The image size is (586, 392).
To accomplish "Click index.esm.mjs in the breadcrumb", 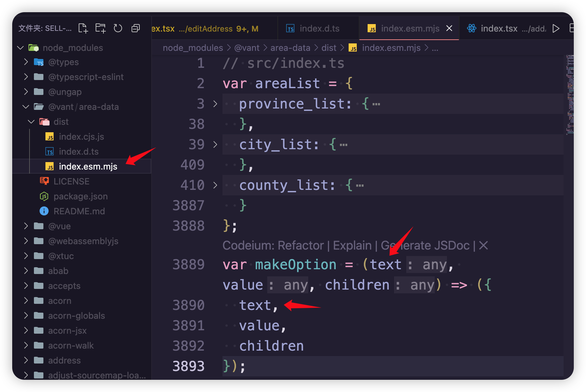I will coord(391,48).
